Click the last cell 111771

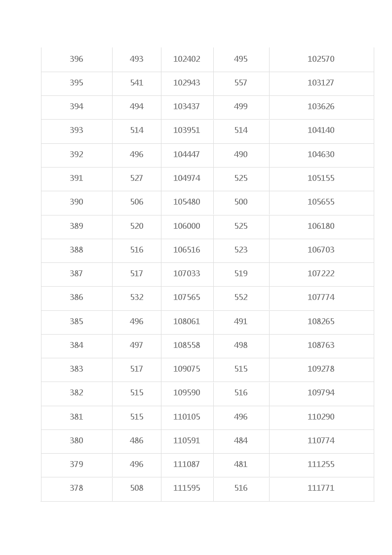pyautogui.click(x=321, y=489)
